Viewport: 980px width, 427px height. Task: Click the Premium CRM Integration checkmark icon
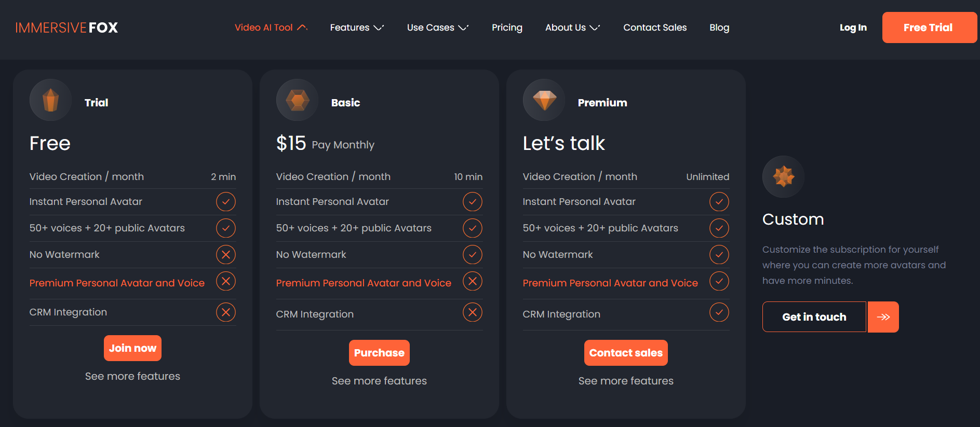[719, 312]
